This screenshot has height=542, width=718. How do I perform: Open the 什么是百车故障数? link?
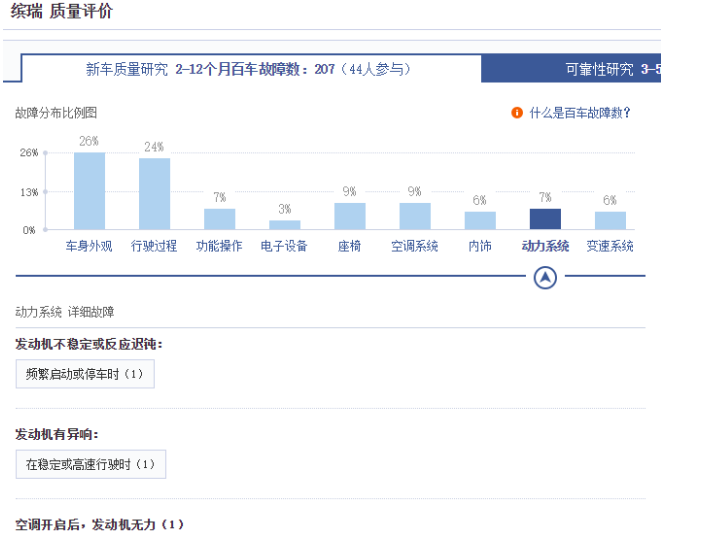pyautogui.click(x=580, y=113)
